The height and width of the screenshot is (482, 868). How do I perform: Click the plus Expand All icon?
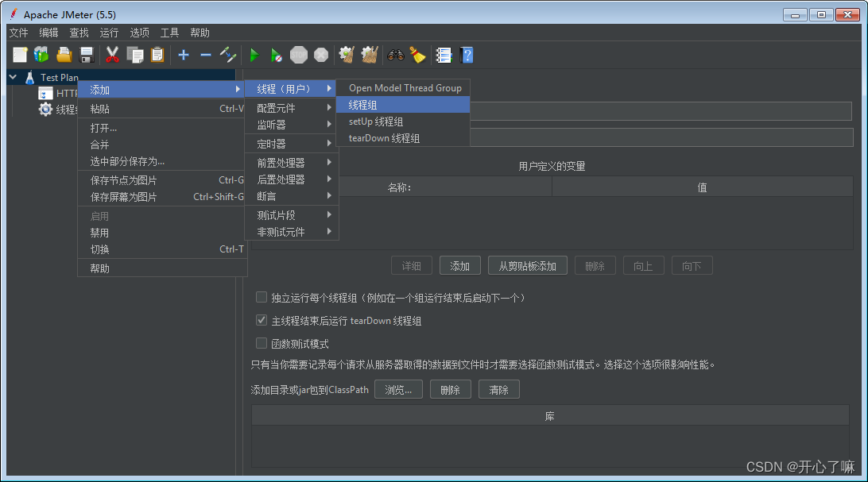[x=184, y=55]
